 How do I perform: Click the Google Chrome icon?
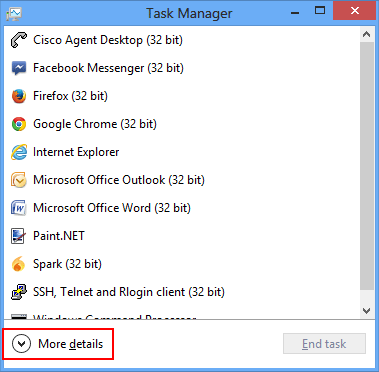[x=19, y=124]
